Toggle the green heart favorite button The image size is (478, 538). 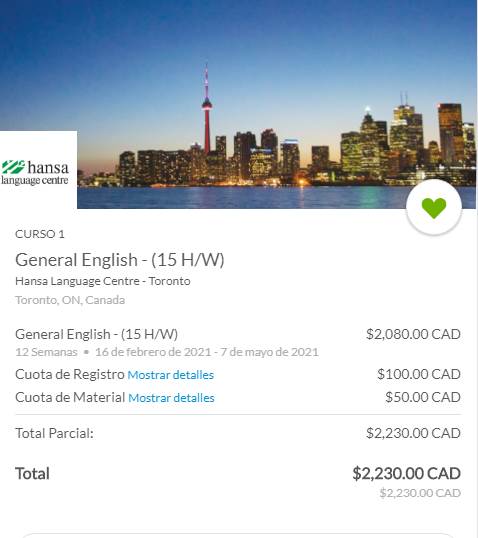434,207
